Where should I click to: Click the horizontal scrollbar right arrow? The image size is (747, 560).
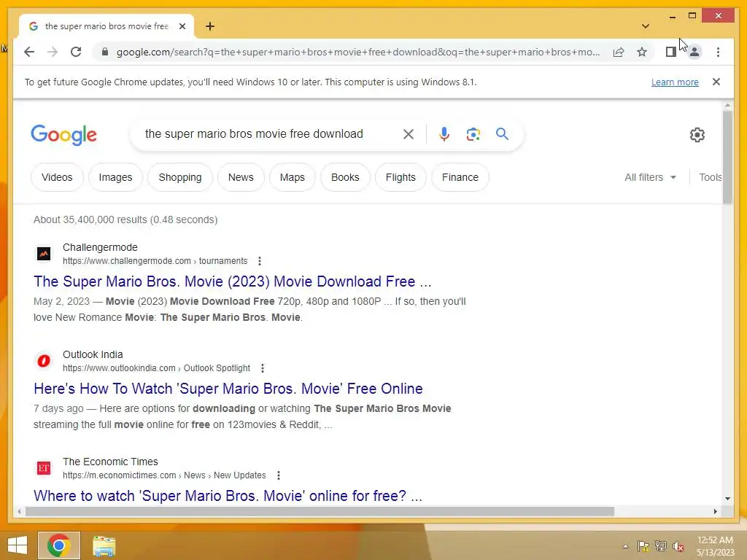(715, 511)
